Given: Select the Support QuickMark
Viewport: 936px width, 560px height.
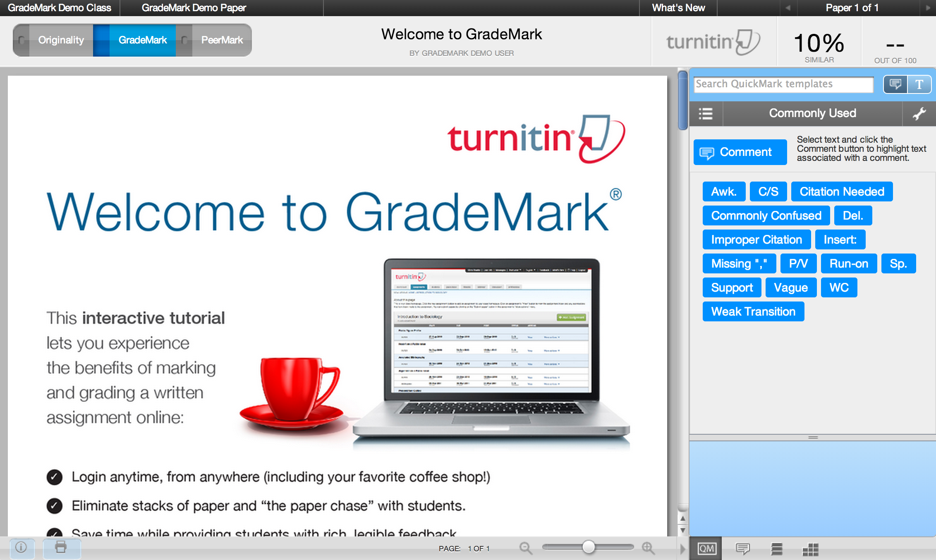Looking at the screenshot, I should 732,287.
